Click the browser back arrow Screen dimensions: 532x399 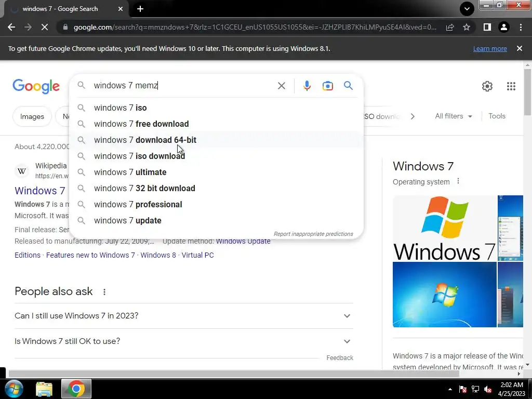pyautogui.click(x=11, y=27)
